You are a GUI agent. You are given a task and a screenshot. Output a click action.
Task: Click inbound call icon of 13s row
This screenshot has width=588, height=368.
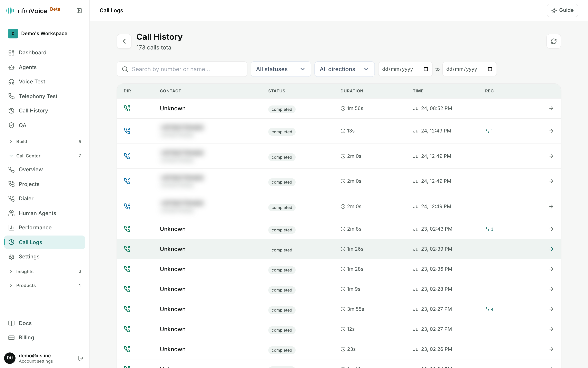pos(127,131)
